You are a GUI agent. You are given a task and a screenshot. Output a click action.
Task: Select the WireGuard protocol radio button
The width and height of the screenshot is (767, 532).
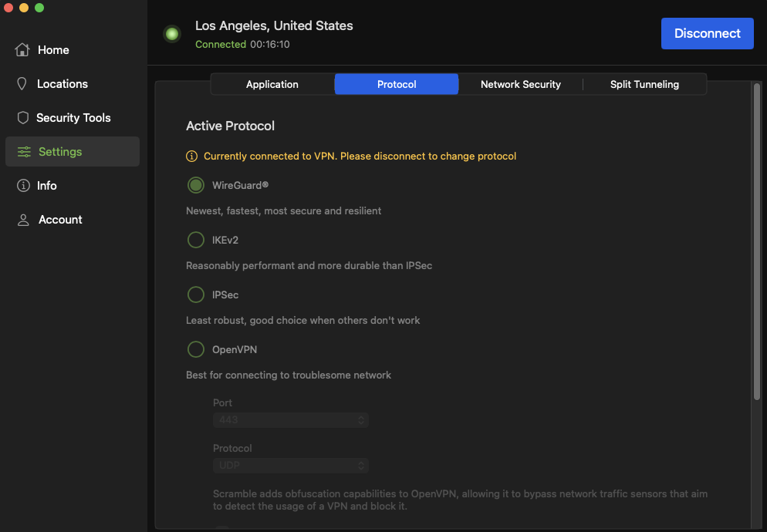click(x=195, y=185)
